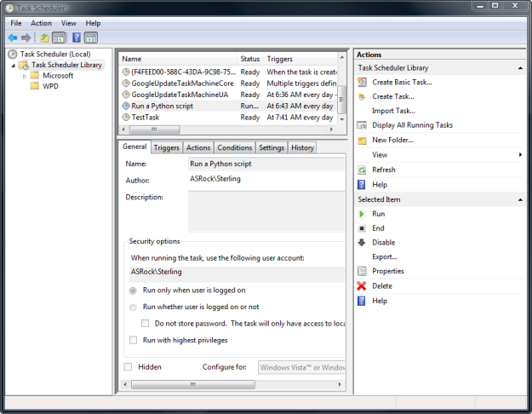Image resolution: width=532 pixels, height=414 pixels.
Task: Open the Configure for dropdown
Action: (x=301, y=367)
